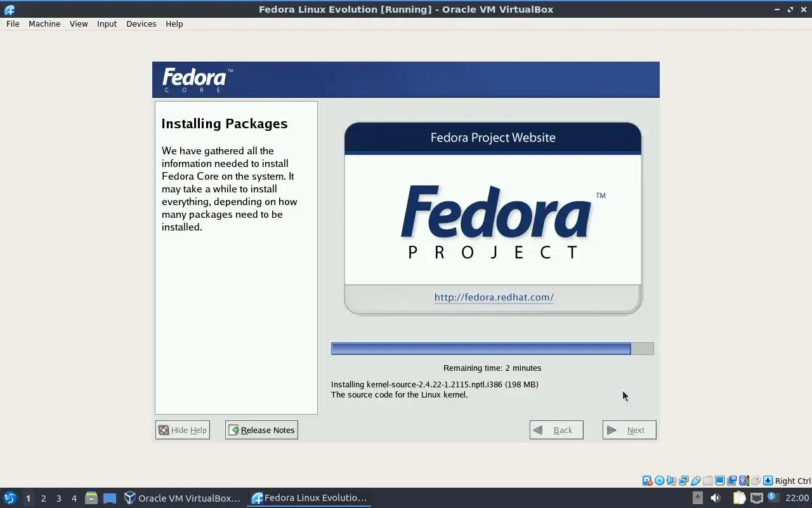Click the shared folders status icon

(x=708, y=481)
